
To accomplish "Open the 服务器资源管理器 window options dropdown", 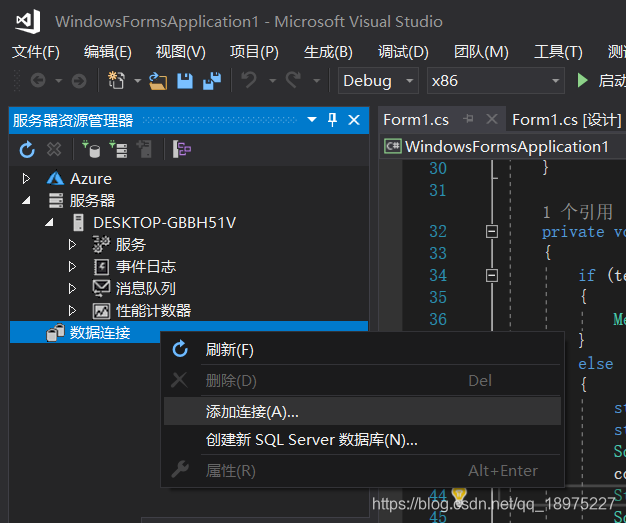I will (x=312, y=119).
